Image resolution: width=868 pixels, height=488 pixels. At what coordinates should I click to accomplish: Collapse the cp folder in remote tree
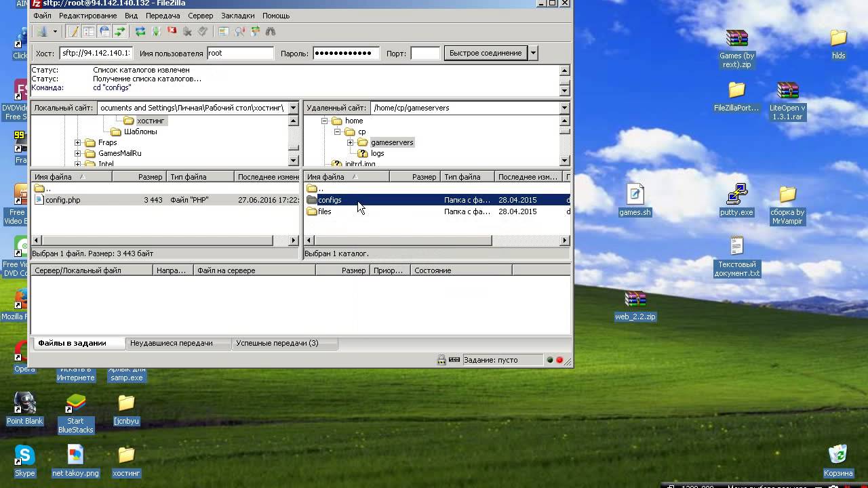337,131
